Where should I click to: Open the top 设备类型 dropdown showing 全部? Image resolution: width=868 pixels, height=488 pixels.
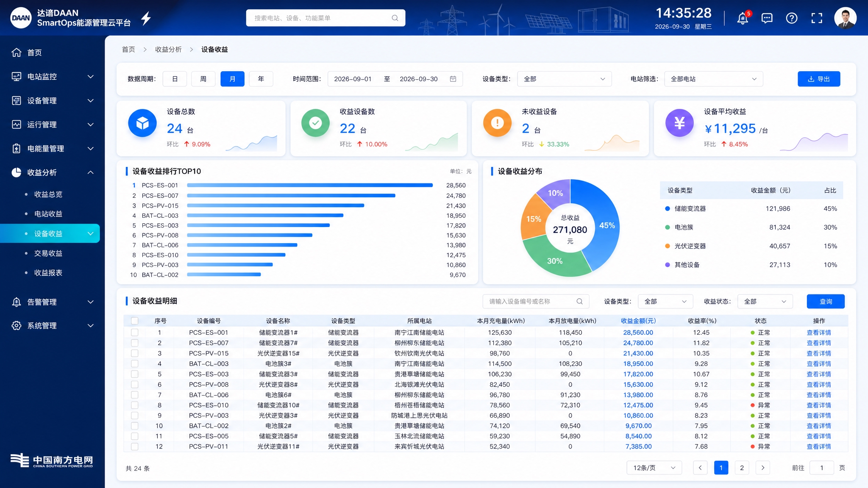coord(564,79)
